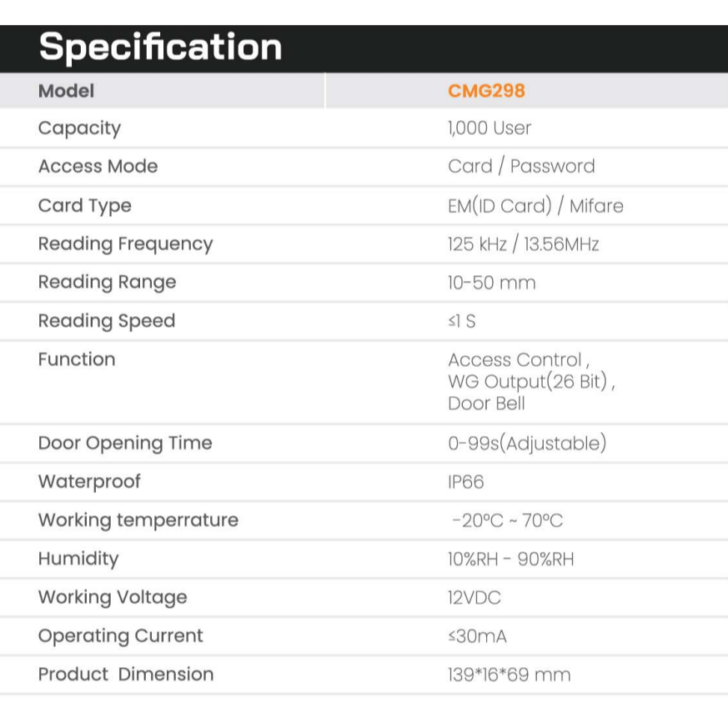Select the WG Output(26 Bit) text
Viewport: 728px width, 728px height.
point(530,382)
